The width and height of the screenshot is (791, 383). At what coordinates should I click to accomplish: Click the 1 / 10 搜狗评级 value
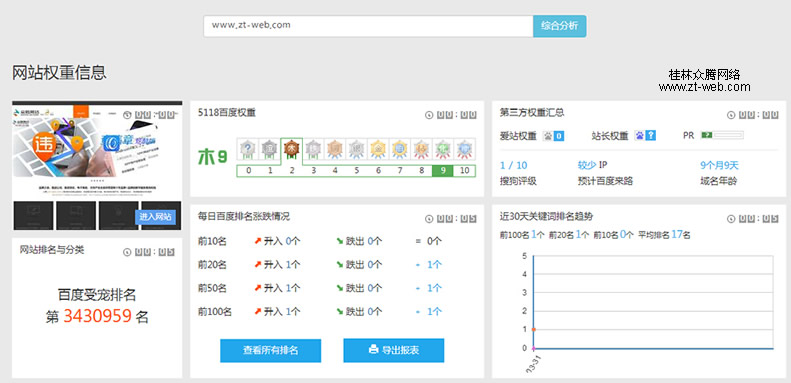tap(514, 166)
